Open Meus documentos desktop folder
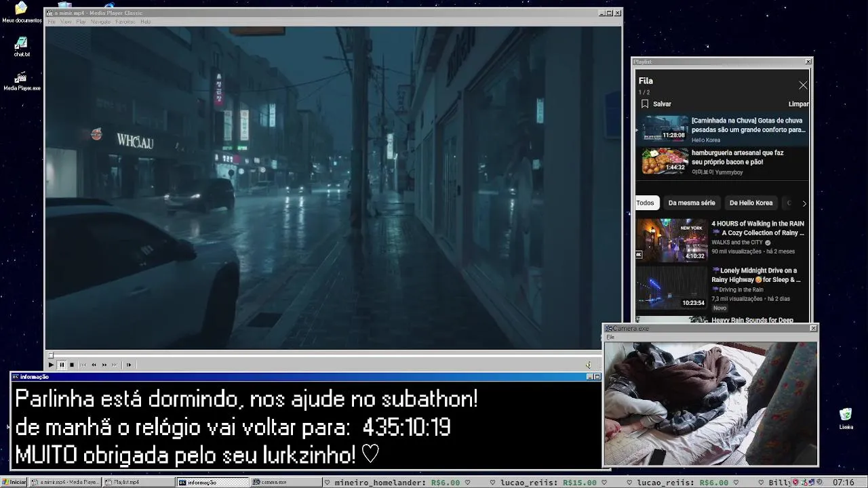Viewport: 868px width, 488px height. coord(22,12)
